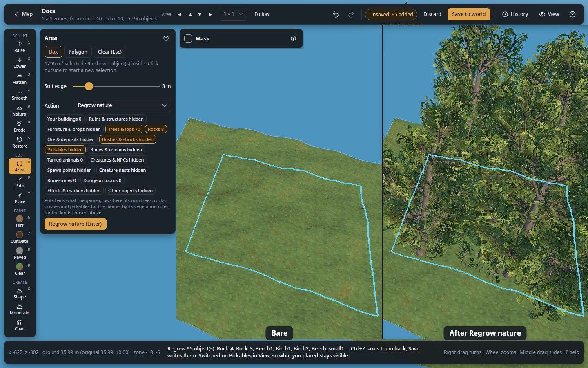The height and width of the screenshot is (368, 588).
Task: Click Clear (Esc) selection button
Action: point(110,52)
